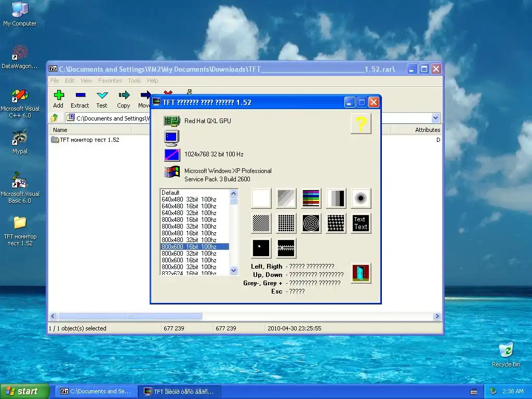Select the Mypal desktop shortcut
Image resolution: width=532 pixels, height=399 pixels.
pyautogui.click(x=20, y=142)
